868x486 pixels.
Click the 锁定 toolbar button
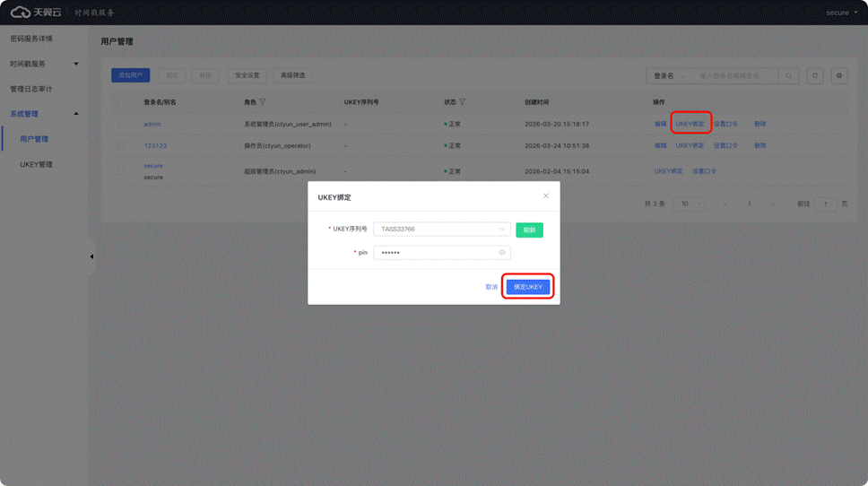coord(172,75)
